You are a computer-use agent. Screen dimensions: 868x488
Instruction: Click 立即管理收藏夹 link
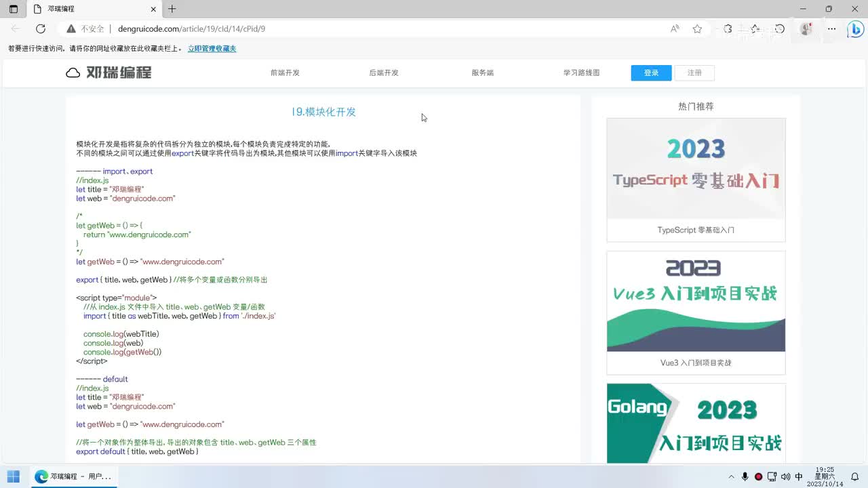point(212,49)
